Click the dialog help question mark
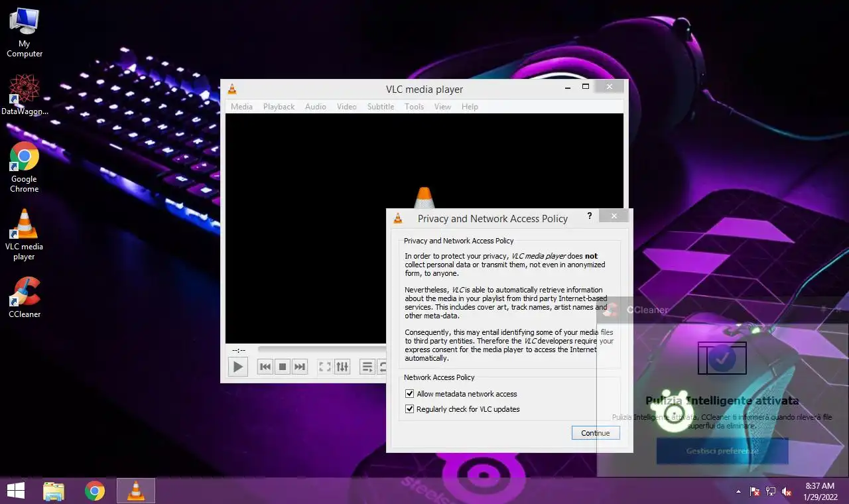The image size is (849, 504). tap(590, 216)
